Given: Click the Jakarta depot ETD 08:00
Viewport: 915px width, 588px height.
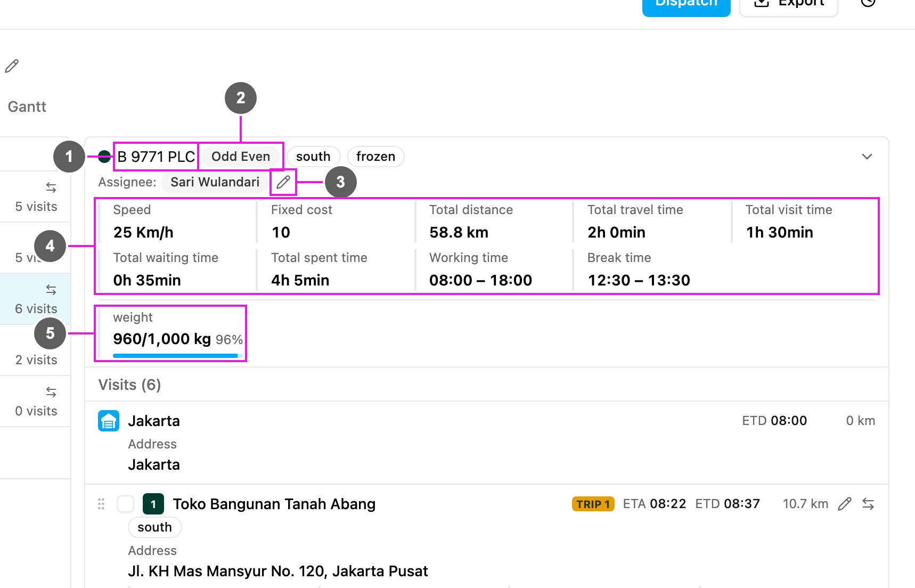Looking at the screenshot, I should [774, 421].
